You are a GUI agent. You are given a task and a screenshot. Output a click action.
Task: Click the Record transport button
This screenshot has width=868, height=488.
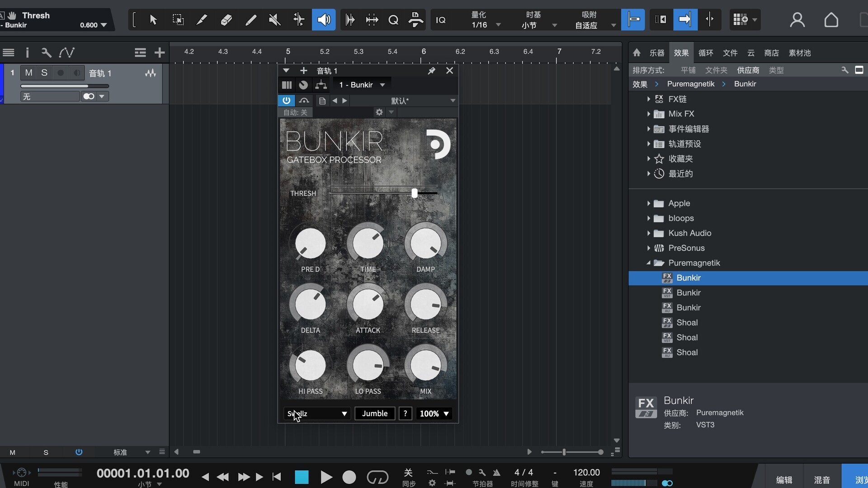click(349, 477)
